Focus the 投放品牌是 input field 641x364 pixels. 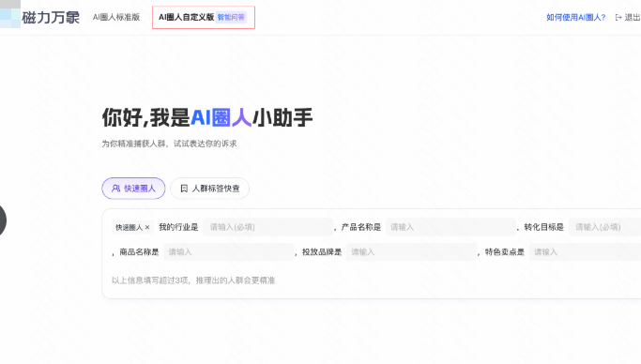point(412,252)
